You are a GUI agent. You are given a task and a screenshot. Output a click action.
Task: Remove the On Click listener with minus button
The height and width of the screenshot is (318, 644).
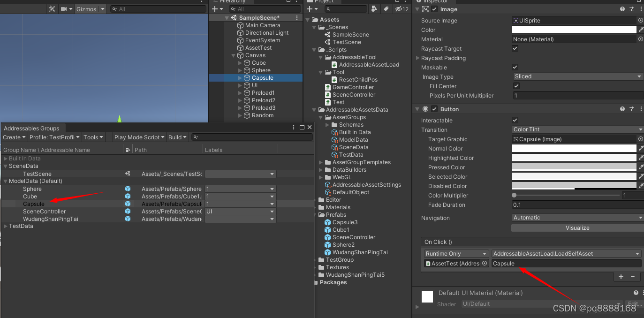633,277
